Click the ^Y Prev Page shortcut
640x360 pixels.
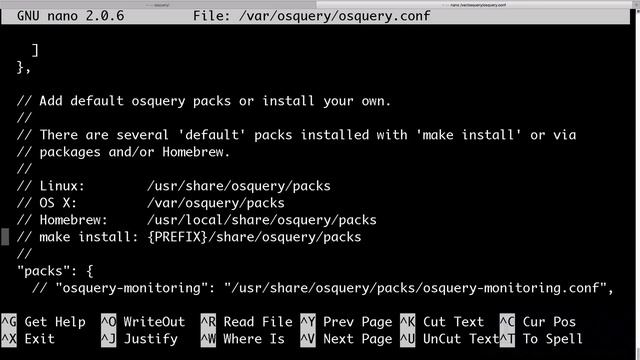(346, 322)
